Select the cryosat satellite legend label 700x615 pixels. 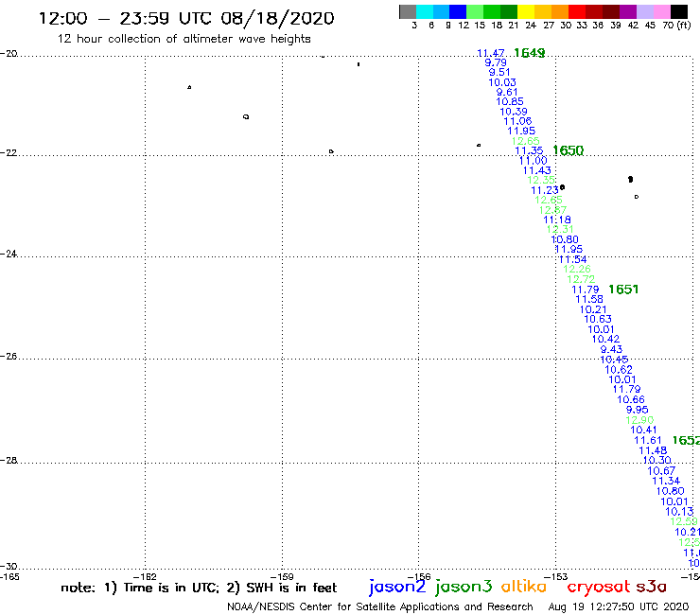(x=598, y=587)
